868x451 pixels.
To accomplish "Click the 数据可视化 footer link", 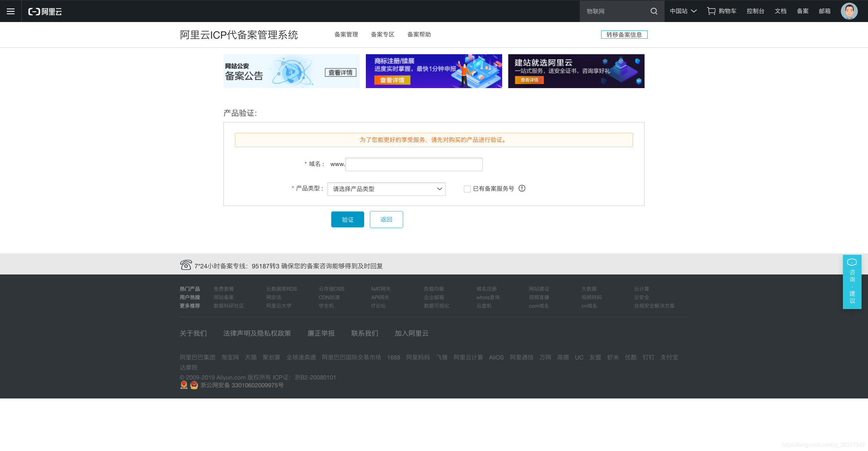I will coord(436,306).
